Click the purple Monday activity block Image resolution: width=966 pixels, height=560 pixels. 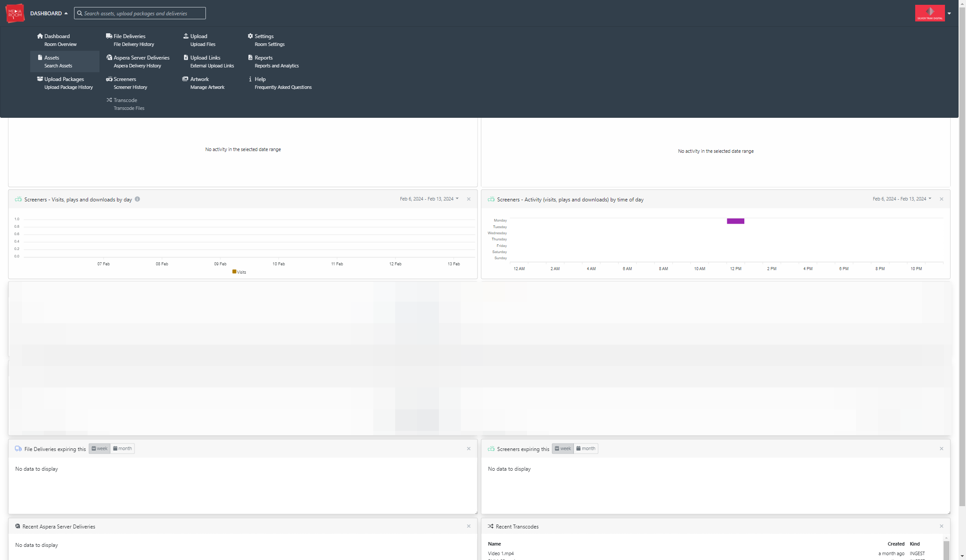pos(736,221)
